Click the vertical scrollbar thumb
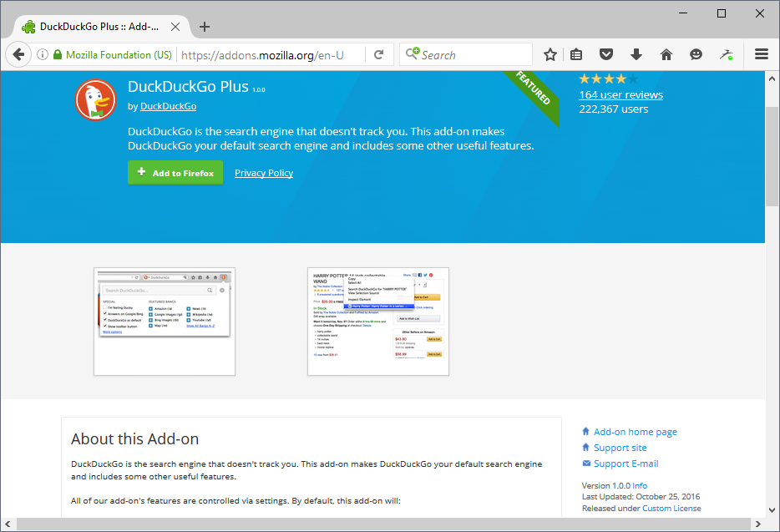Viewport: 780px width, 532px height. point(772,156)
